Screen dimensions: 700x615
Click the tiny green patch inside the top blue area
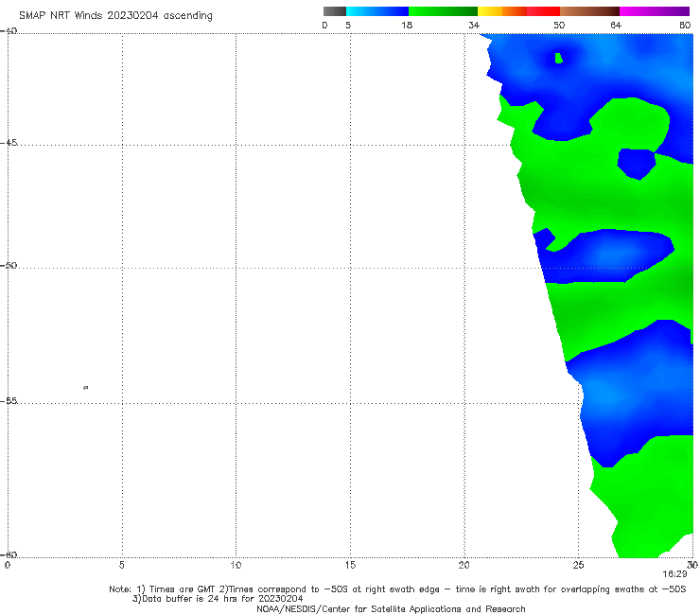pos(558,58)
